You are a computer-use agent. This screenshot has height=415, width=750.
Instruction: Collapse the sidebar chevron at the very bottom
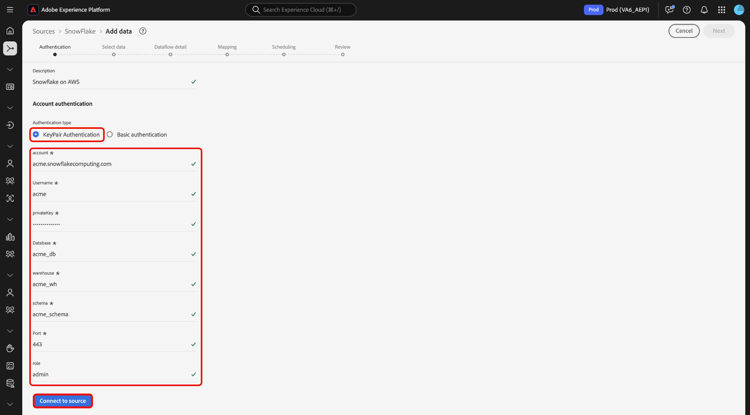(10, 404)
